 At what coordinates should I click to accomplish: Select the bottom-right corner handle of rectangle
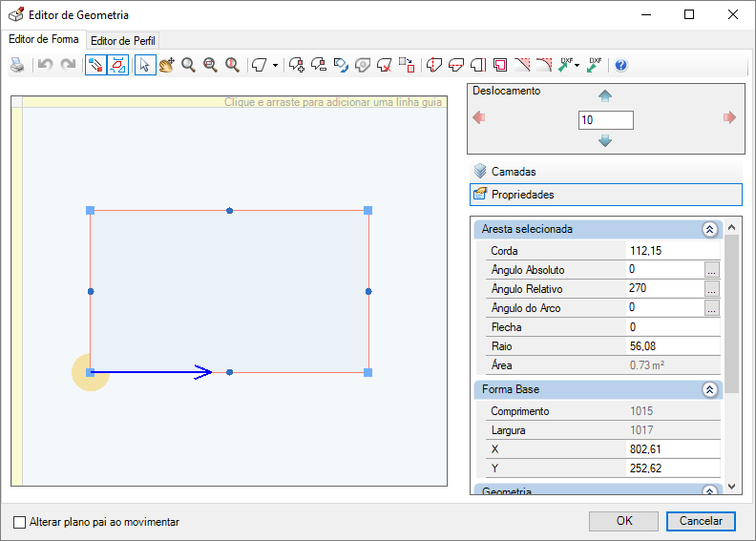pos(367,372)
